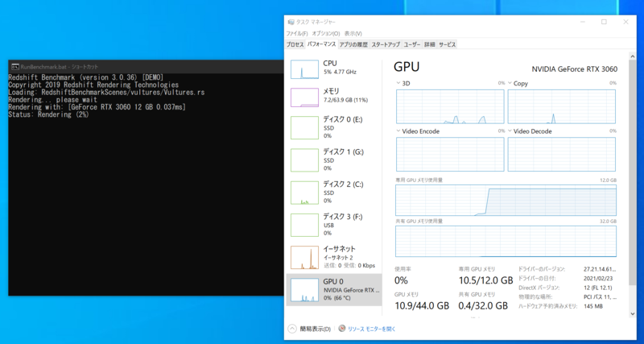Switch to the プロセス tab
The height and width of the screenshot is (344, 644).
click(x=295, y=44)
